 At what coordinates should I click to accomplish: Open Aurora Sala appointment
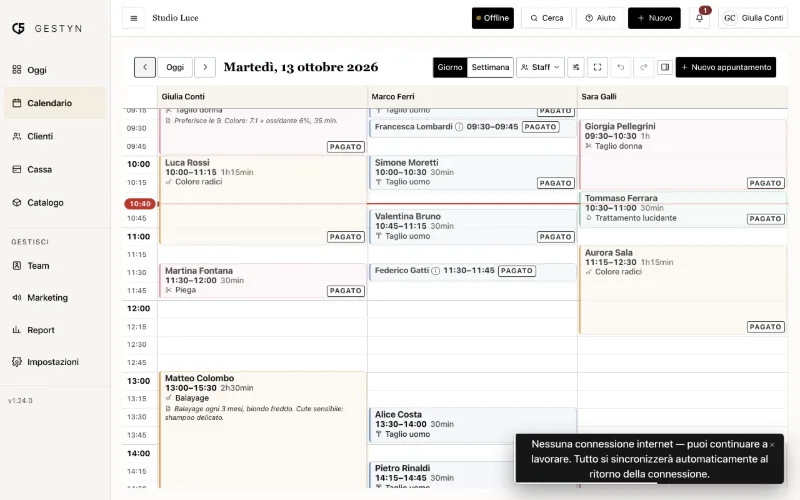click(x=683, y=290)
